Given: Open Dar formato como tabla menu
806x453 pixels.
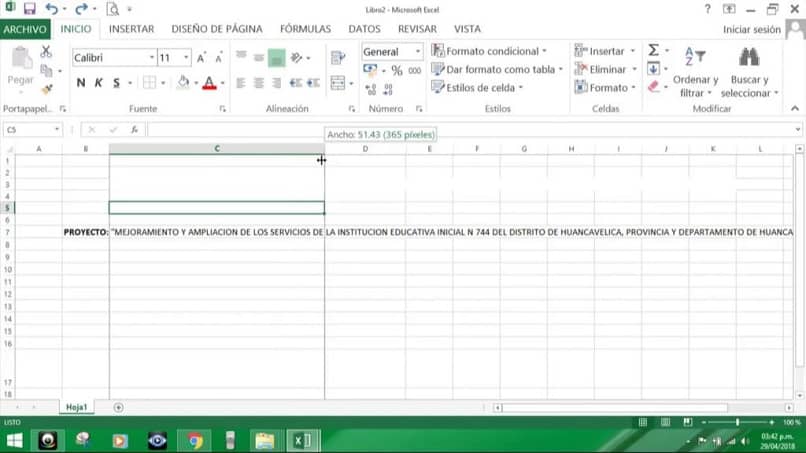Looking at the screenshot, I should pos(497,69).
